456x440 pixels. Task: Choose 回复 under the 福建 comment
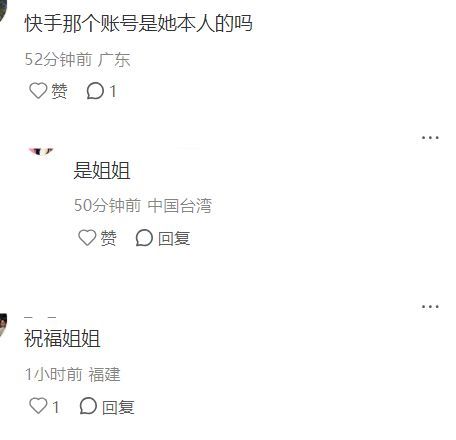118,407
